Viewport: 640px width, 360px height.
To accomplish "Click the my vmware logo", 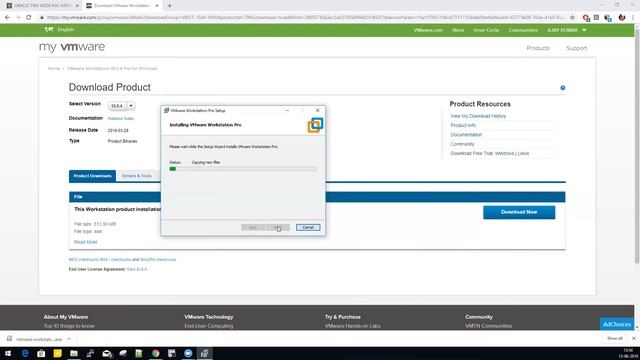I will [72, 47].
